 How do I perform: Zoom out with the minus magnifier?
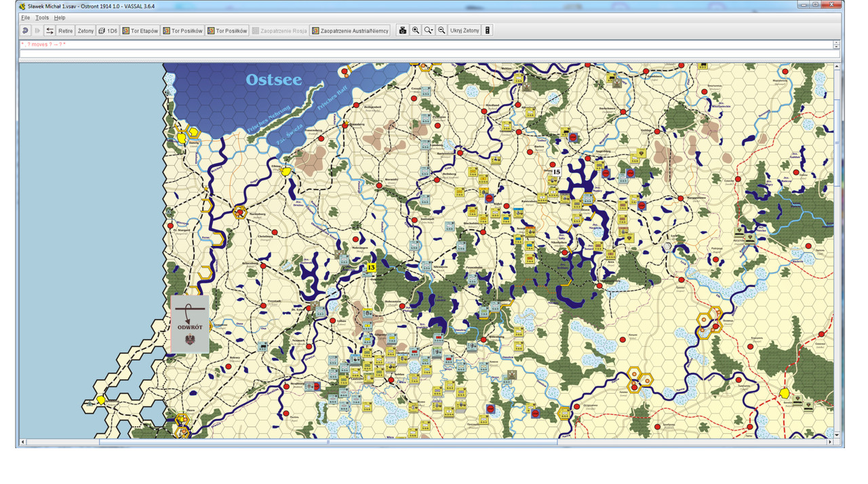(x=441, y=31)
